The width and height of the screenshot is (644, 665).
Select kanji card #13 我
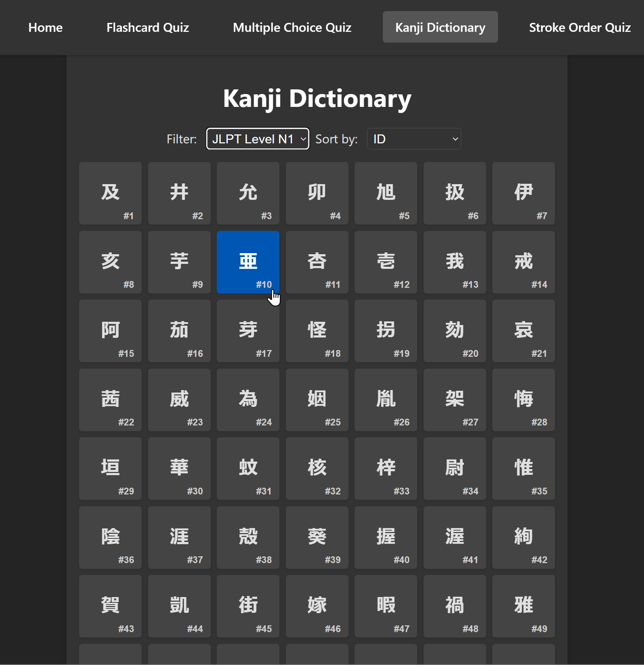455,262
